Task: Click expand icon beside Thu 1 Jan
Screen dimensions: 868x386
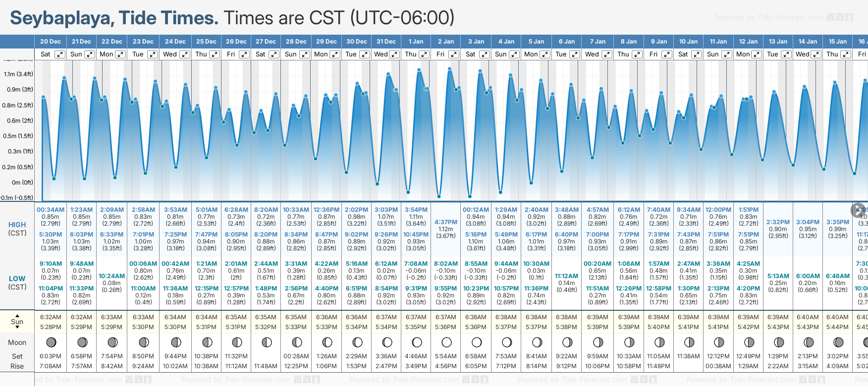Action: tap(424, 54)
